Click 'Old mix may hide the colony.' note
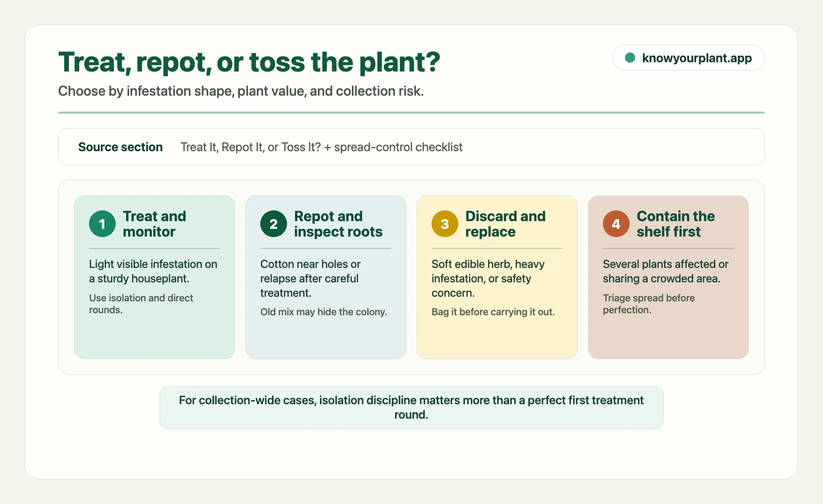The width and height of the screenshot is (823, 504). [324, 312]
